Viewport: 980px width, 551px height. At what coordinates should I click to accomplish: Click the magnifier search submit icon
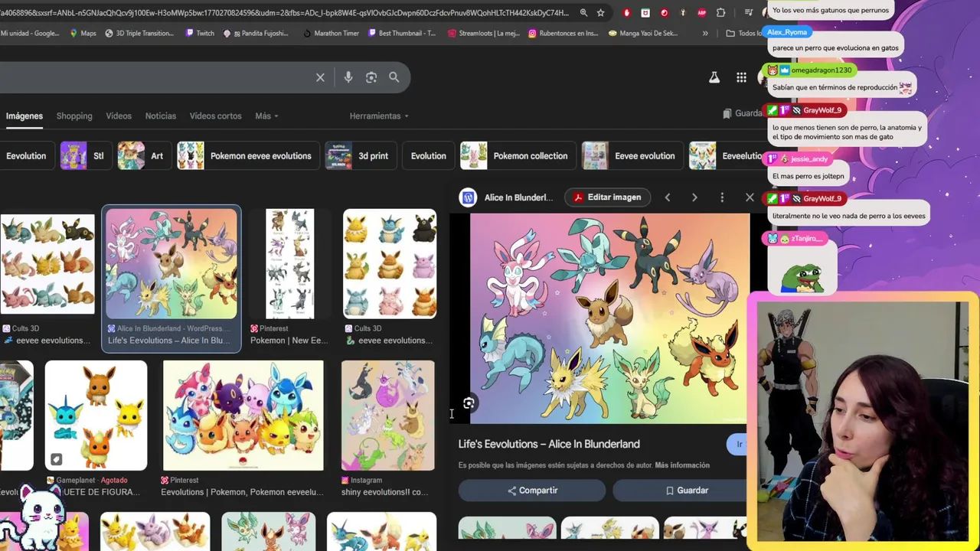[x=394, y=77]
